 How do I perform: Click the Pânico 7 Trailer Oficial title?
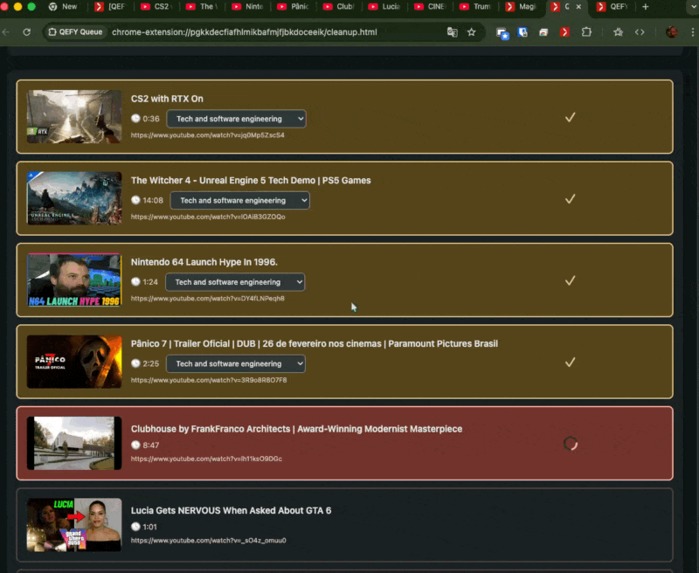[x=314, y=343]
